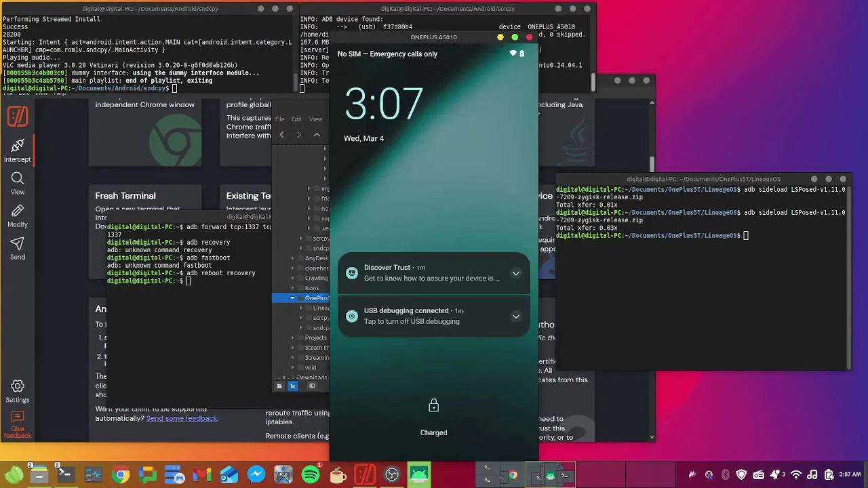Expand the USB debugging connected notification
868x488 pixels.
coord(516,317)
